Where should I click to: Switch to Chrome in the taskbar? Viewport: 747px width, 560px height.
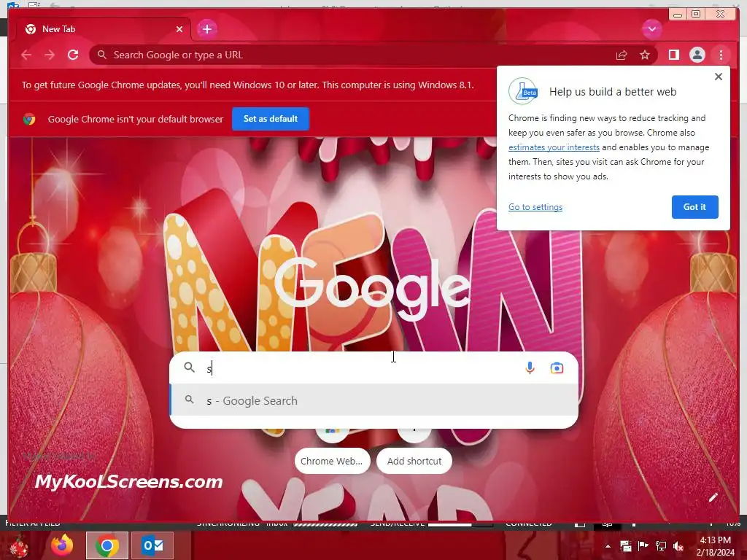click(x=107, y=545)
